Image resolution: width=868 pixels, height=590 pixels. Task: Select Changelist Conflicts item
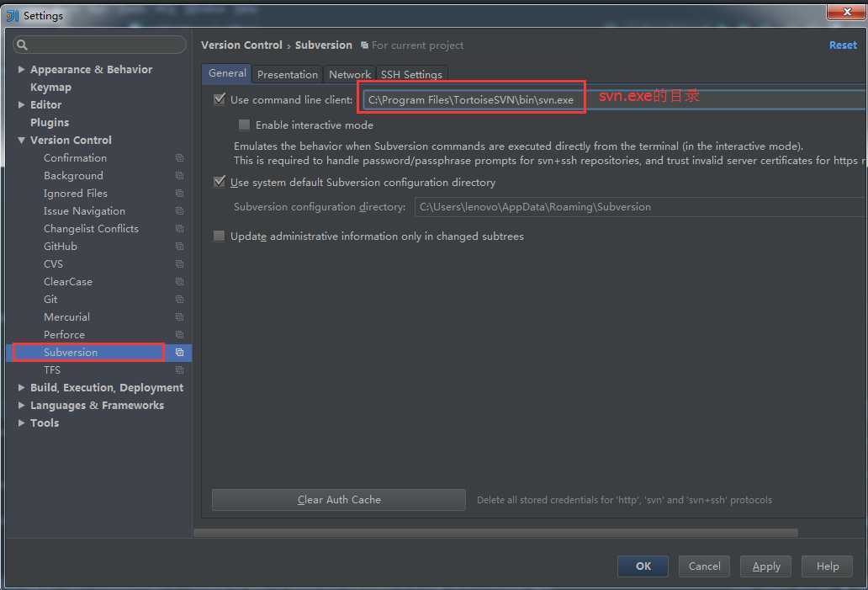tap(92, 229)
